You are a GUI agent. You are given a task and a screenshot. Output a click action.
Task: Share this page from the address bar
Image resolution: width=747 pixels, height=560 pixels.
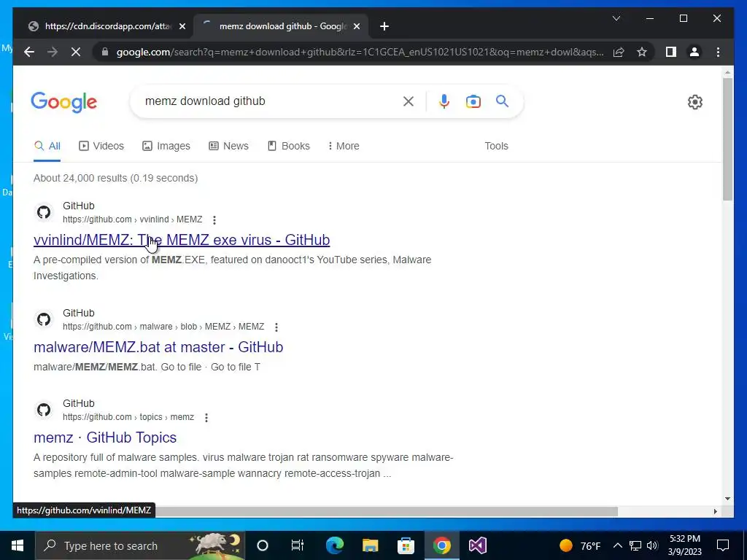[619, 52]
